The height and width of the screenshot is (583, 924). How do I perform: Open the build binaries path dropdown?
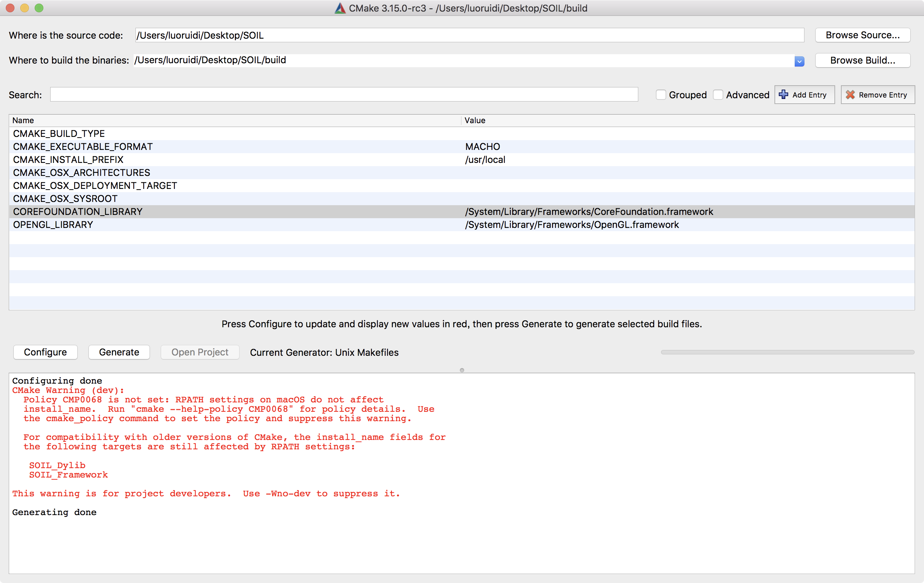[x=799, y=61]
